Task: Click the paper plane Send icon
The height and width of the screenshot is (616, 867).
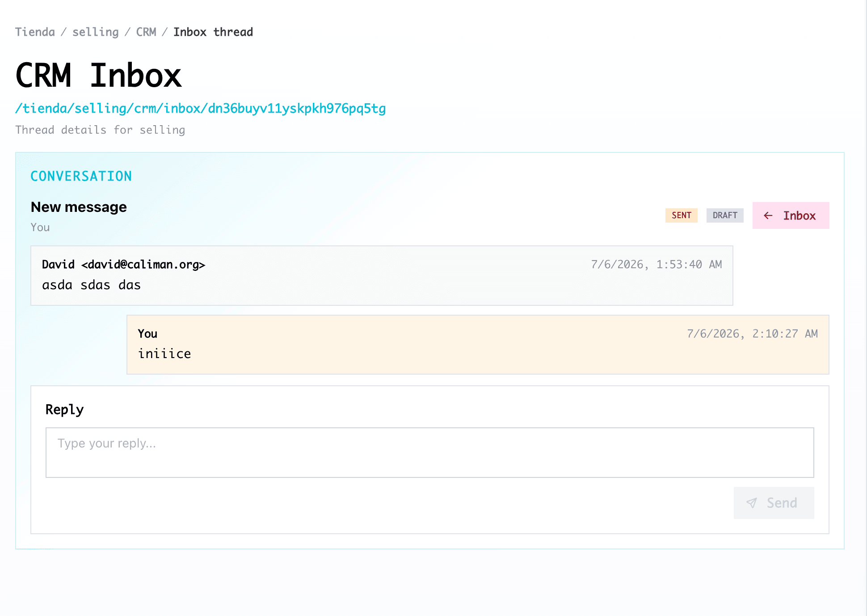Action: point(752,503)
